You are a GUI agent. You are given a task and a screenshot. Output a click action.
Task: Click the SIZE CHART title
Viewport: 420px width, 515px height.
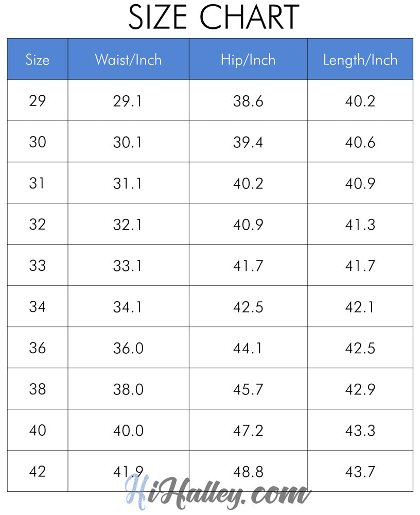coord(214,18)
